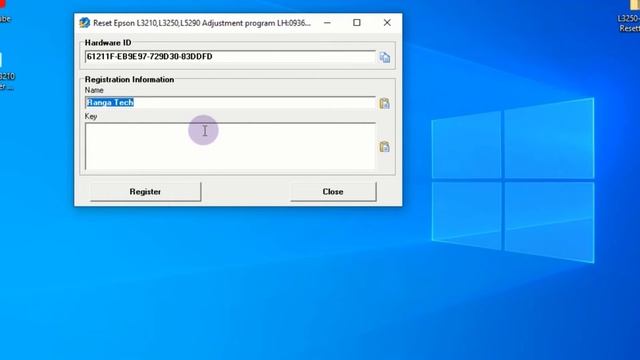Maximize the adjustment program window
The height and width of the screenshot is (360, 640).
(x=357, y=23)
